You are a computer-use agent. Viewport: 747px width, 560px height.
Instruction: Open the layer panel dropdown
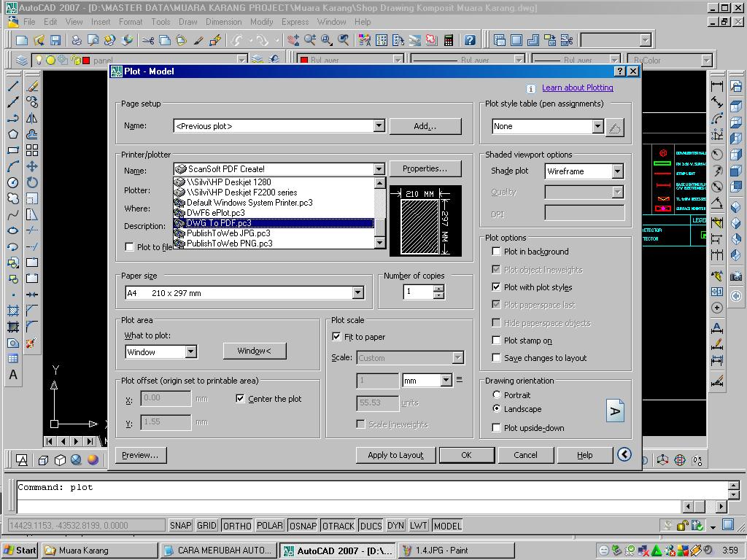242,60
